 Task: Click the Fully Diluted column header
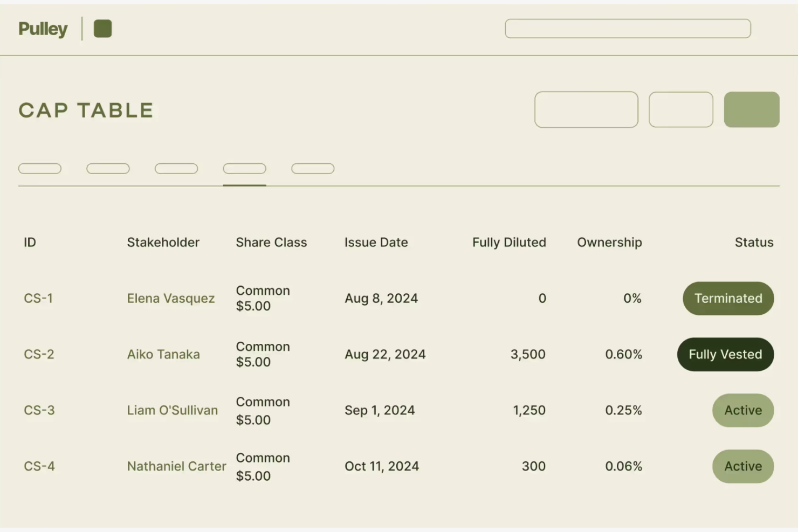click(x=508, y=243)
